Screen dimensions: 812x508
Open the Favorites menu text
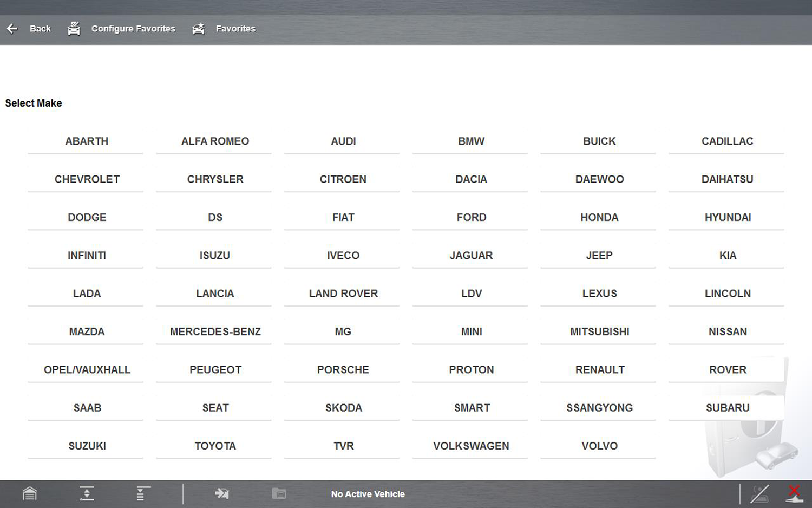pyautogui.click(x=235, y=29)
